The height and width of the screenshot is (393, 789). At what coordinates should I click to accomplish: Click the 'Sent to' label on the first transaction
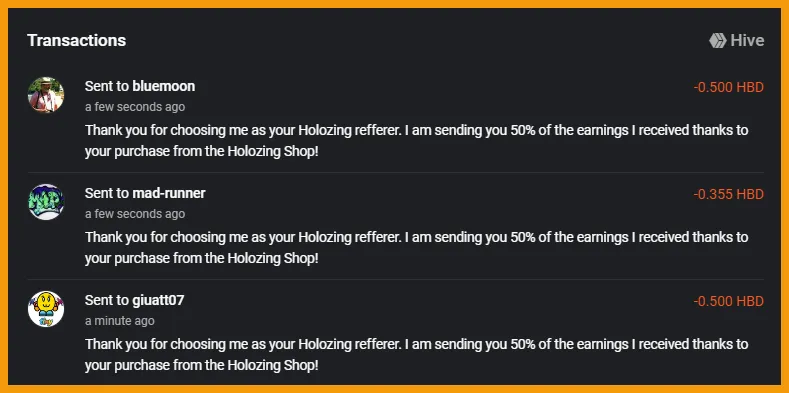[107, 87]
